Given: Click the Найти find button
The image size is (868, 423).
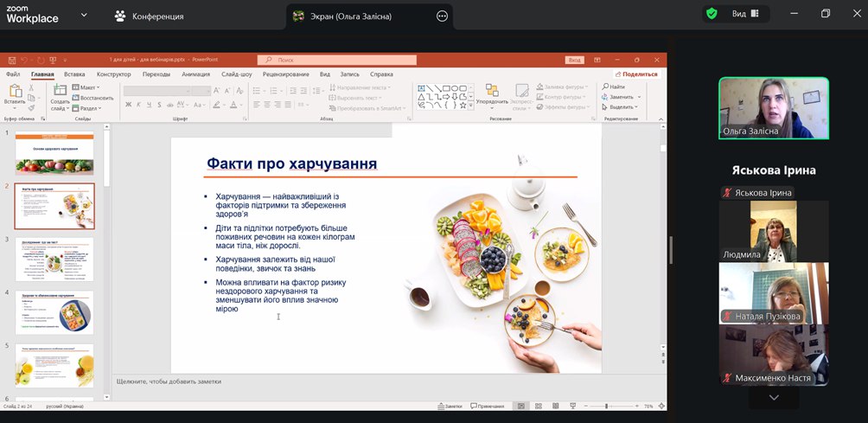Looking at the screenshot, I should tap(615, 87).
